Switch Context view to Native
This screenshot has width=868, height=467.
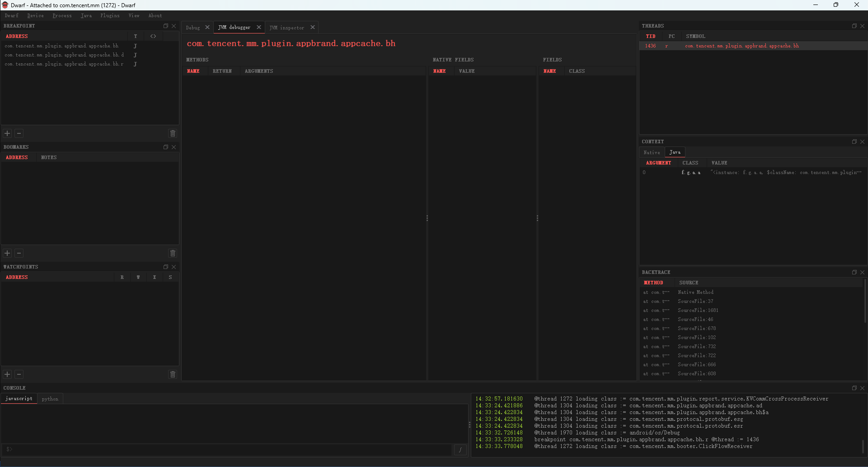point(652,152)
